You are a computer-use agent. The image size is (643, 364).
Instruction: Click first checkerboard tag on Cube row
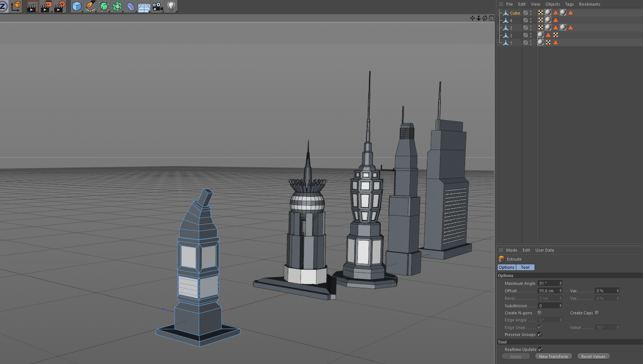[541, 13]
